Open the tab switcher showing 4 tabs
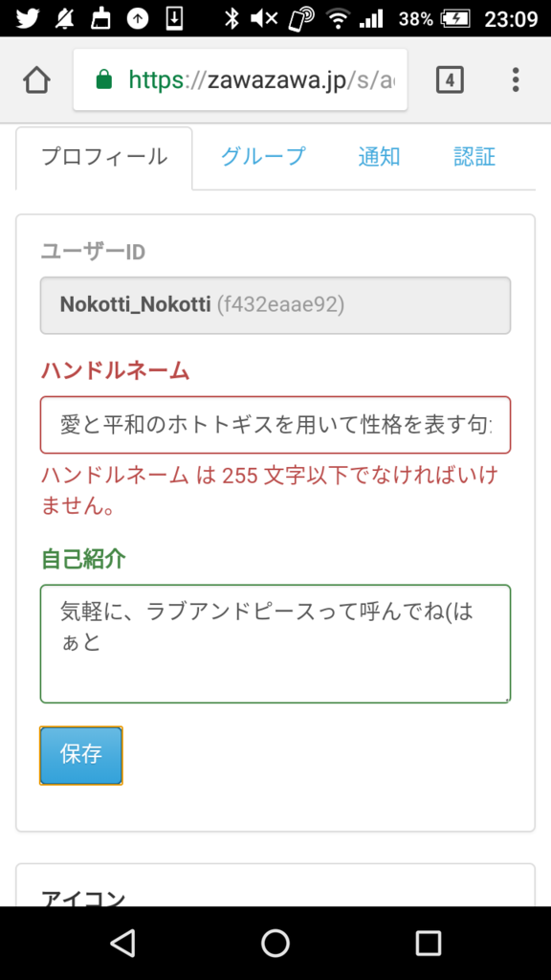This screenshot has width=551, height=980. [x=450, y=80]
